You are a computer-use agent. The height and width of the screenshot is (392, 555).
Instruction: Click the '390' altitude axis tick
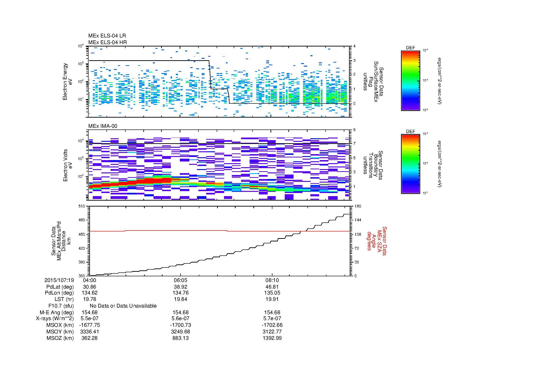(82, 262)
